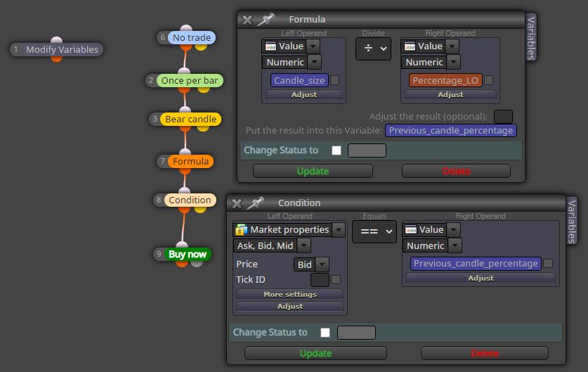Click Previous_candle_percentage field in Condition right operand
Screen dimensions: 588x372
[x=476, y=264]
